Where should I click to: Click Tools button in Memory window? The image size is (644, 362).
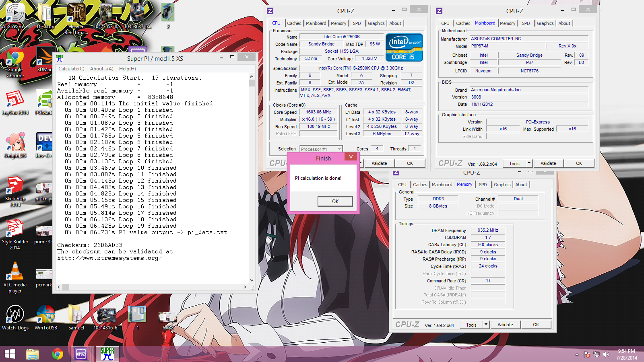tap(471, 325)
